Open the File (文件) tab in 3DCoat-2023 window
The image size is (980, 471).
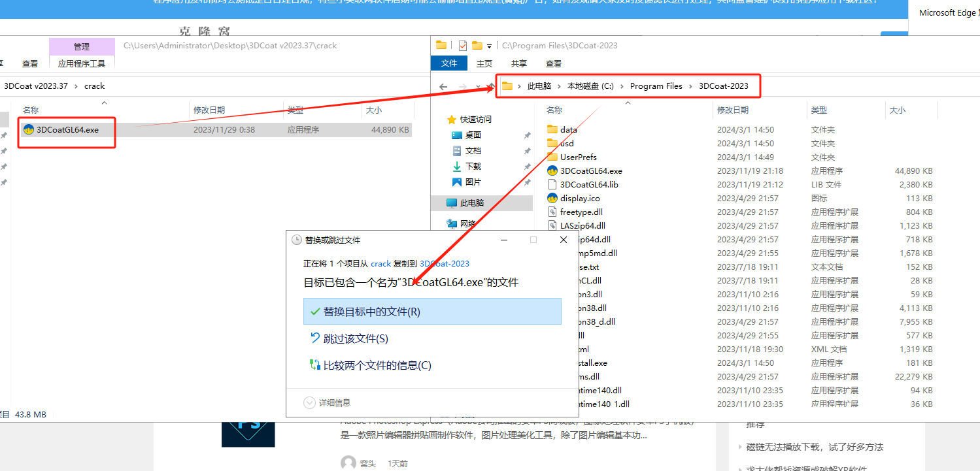[449, 63]
